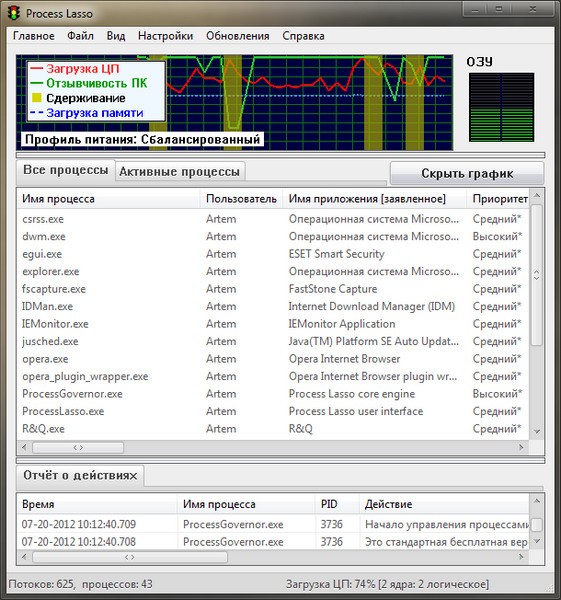Image resolution: width=561 pixels, height=600 pixels.
Task: Click left arrow of process list horizontal scrollbar
Action: coord(24,447)
